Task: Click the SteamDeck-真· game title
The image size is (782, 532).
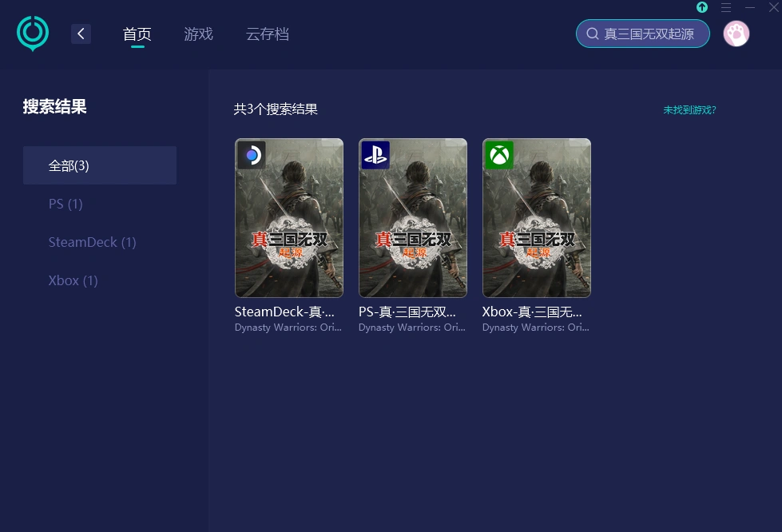Action: click(284, 312)
